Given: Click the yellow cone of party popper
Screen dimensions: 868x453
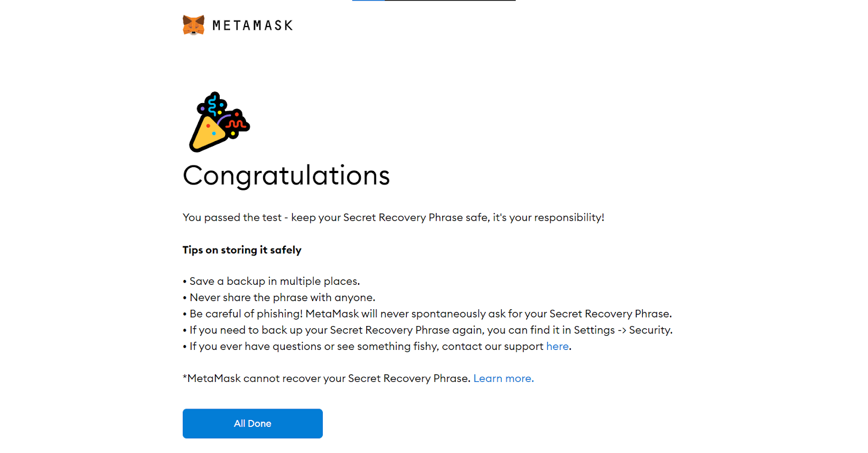Looking at the screenshot, I should point(206,135).
